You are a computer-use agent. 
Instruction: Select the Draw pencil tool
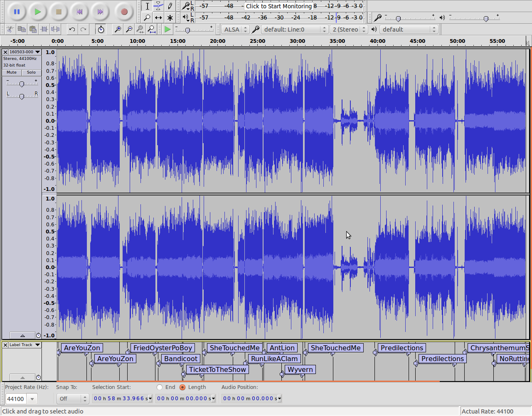170,6
